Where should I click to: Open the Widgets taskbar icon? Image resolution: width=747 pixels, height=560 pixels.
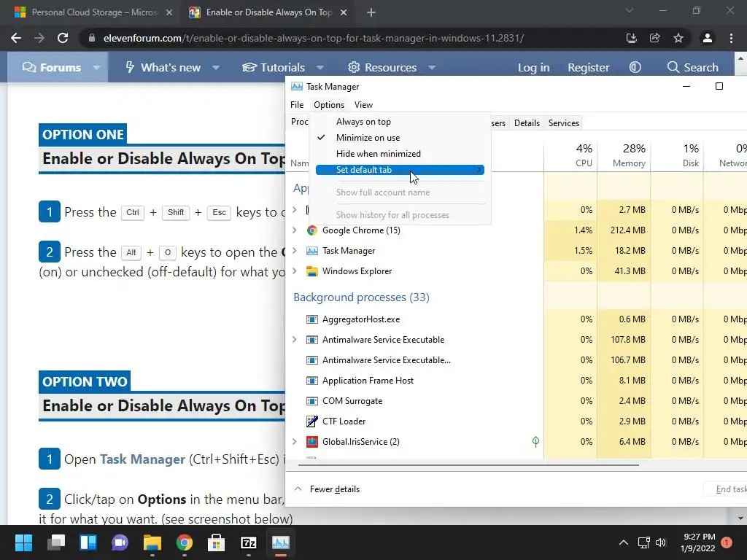tap(88, 542)
